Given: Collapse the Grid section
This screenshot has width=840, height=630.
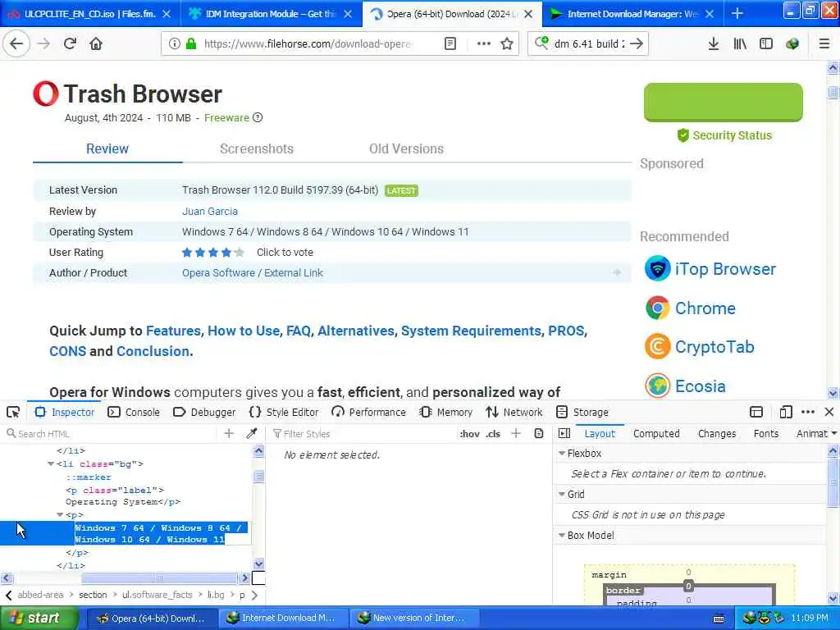Looking at the screenshot, I should (x=561, y=494).
